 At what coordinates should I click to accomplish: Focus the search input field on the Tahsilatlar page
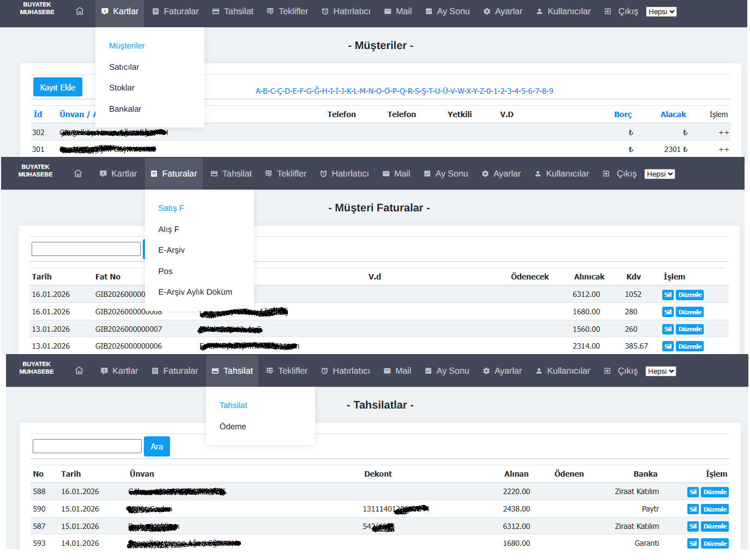[x=87, y=446]
